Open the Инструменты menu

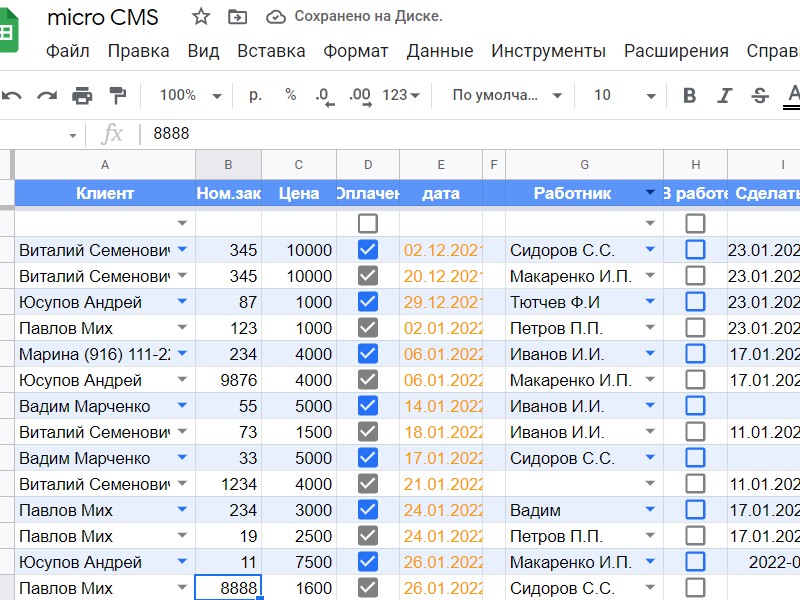[548, 51]
